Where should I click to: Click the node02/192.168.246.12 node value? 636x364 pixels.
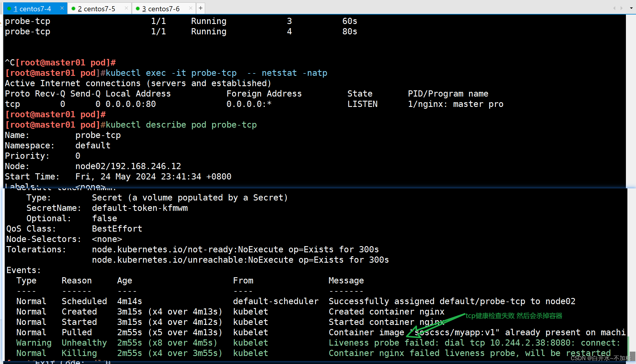coord(128,166)
